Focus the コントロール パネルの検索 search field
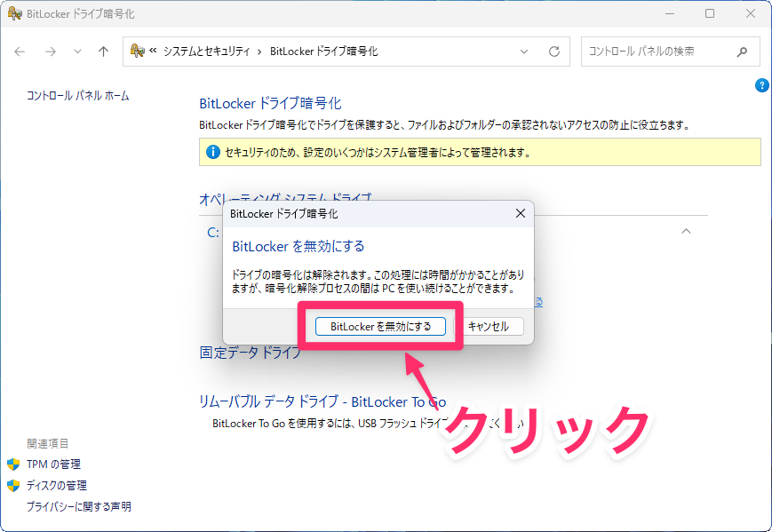Viewport: 772px width, 532px height. pyautogui.click(x=657, y=52)
